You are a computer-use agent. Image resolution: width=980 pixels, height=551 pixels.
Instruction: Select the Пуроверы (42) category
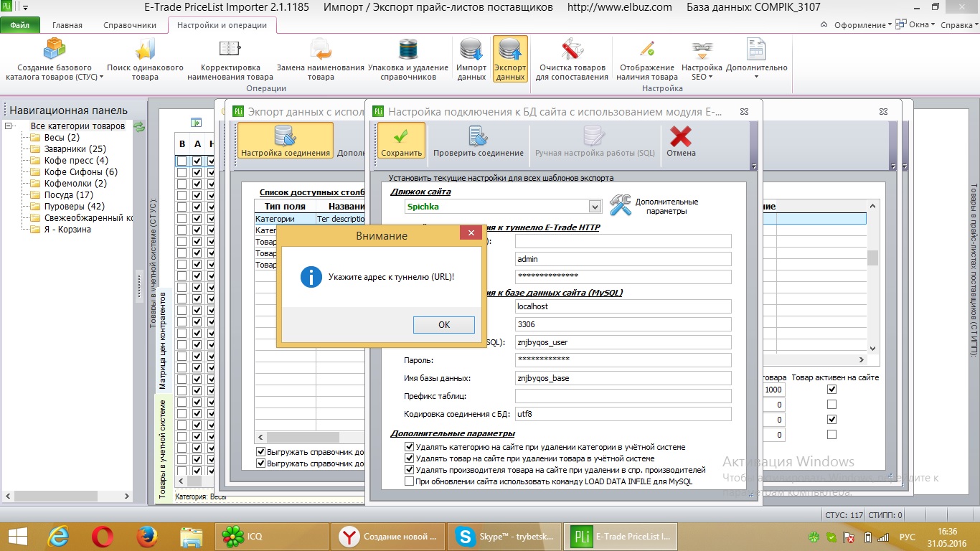pos(75,207)
